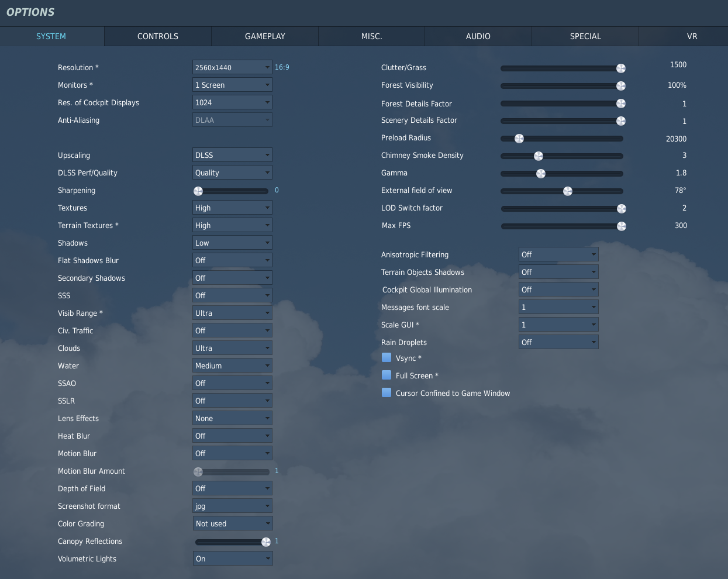Click the Forest Details Factor slider handle
This screenshot has height=579, width=728.
point(621,104)
